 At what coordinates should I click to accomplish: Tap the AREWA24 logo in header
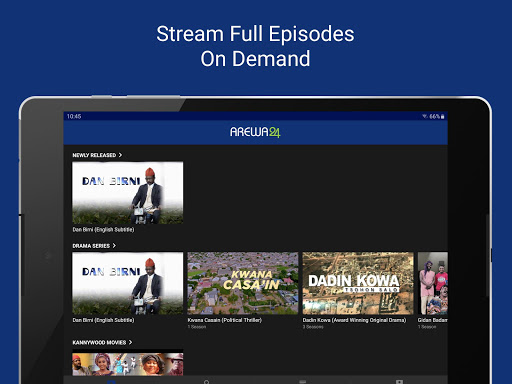click(255, 132)
